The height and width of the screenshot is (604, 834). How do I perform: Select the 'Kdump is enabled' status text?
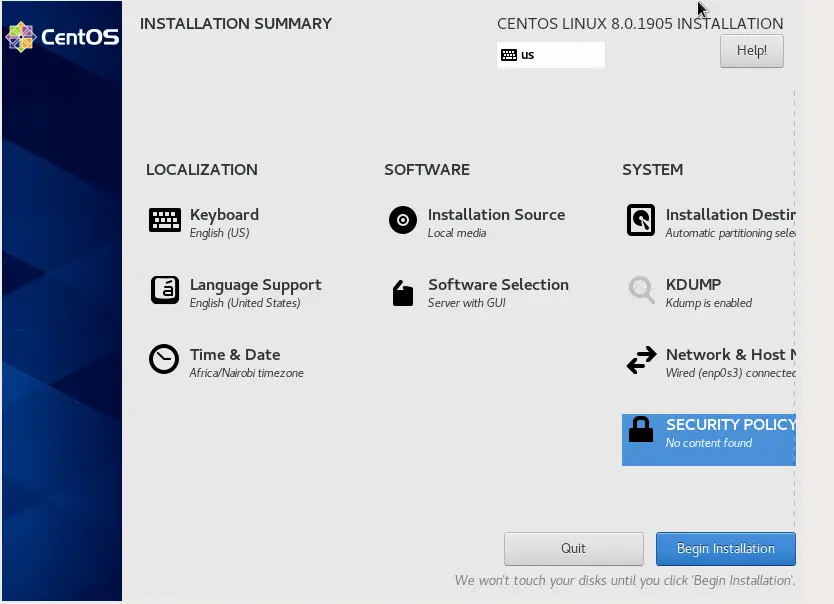click(x=708, y=303)
